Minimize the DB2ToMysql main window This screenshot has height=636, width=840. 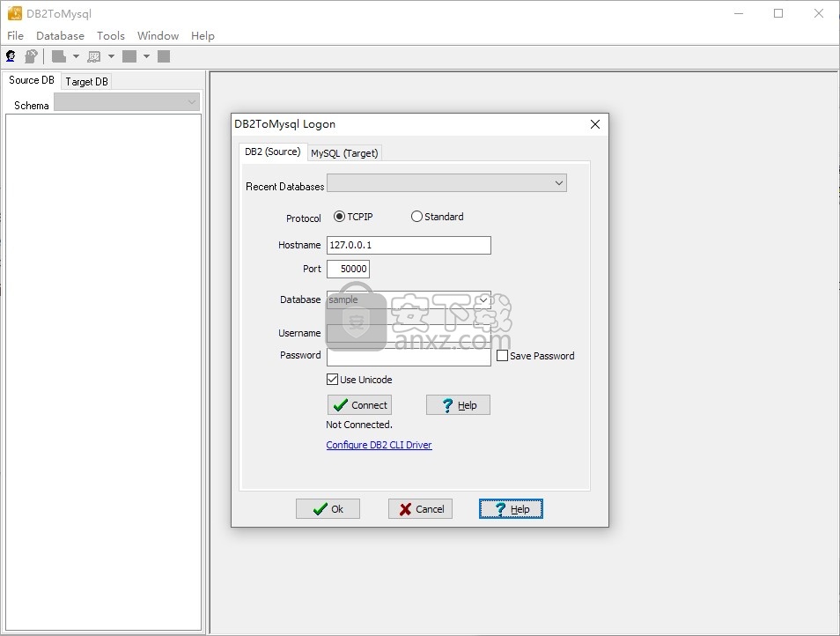coord(739,13)
